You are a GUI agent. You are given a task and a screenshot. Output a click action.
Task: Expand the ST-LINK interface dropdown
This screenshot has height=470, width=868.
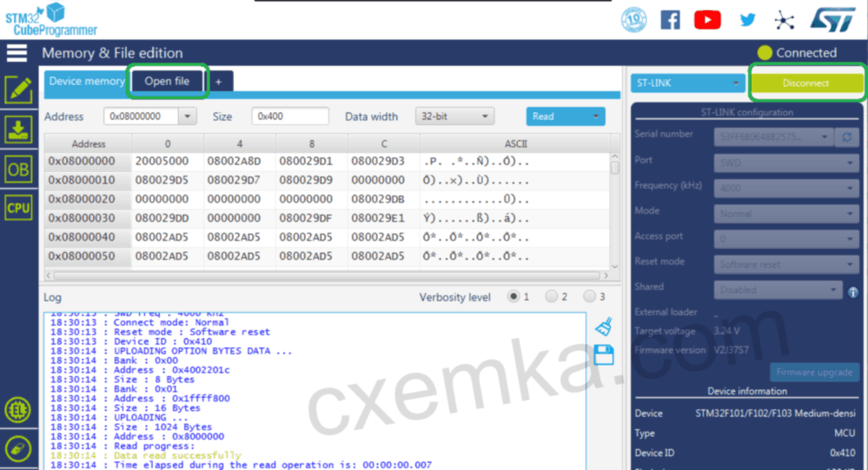tap(687, 83)
